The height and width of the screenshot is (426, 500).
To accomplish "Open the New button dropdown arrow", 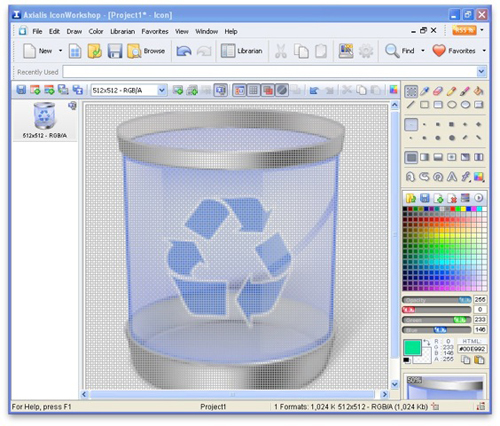I will point(60,51).
